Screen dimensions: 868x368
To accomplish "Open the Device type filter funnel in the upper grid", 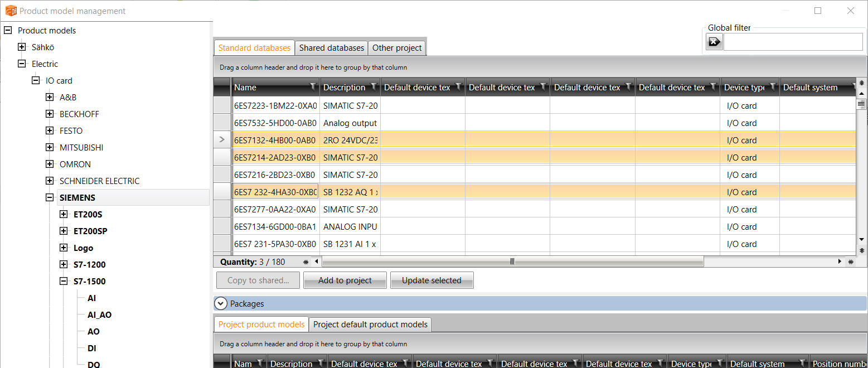I will pyautogui.click(x=773, y=86).
